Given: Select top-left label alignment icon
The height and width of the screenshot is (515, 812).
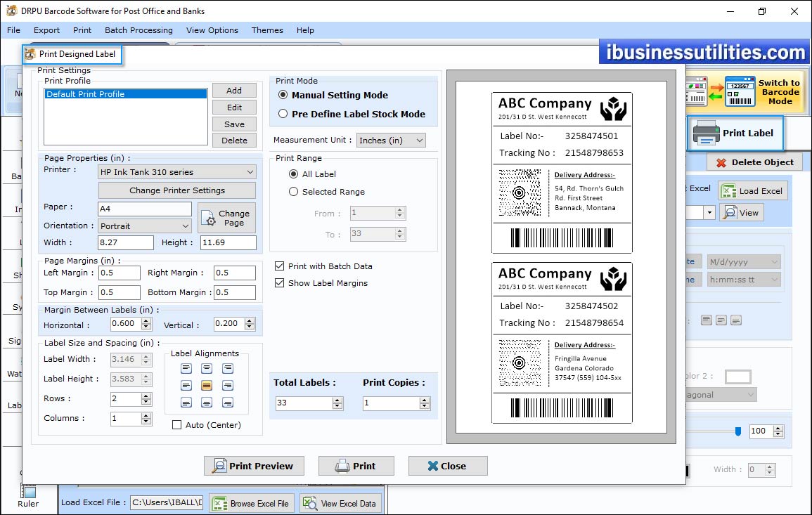Looking at the screenshot, I should [x=186, y=369].
